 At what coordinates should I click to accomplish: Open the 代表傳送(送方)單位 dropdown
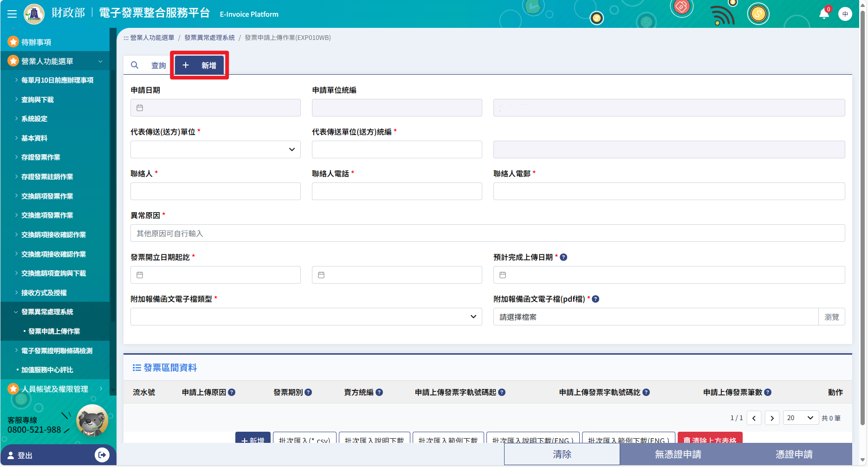pos(215,149)
